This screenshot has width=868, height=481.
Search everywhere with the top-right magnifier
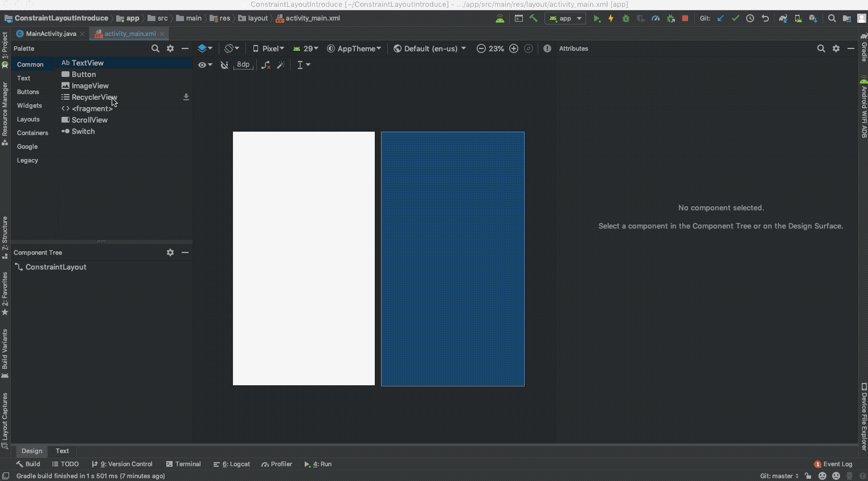pyautogui.click(x=832, y=18)
